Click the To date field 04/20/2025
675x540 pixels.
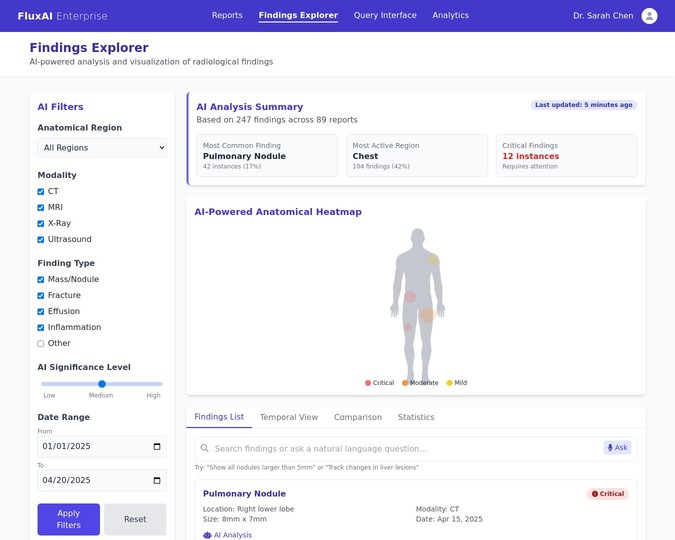(x=102, y=480)
